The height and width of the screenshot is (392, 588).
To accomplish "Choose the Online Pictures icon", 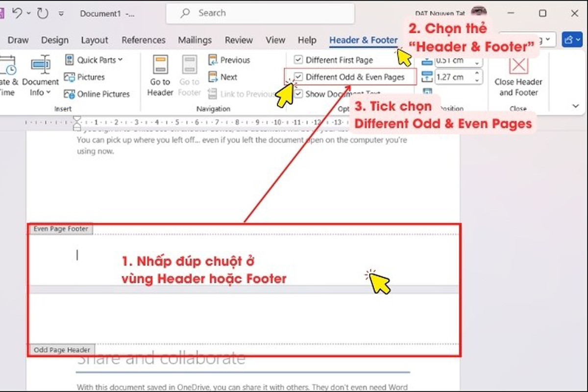I will [69, 94].
